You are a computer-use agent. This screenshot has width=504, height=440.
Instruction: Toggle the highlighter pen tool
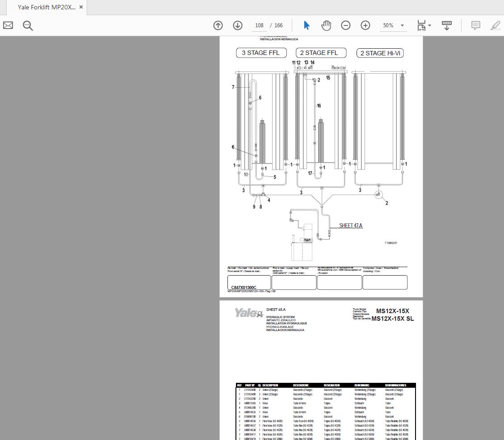pos(495,25)
